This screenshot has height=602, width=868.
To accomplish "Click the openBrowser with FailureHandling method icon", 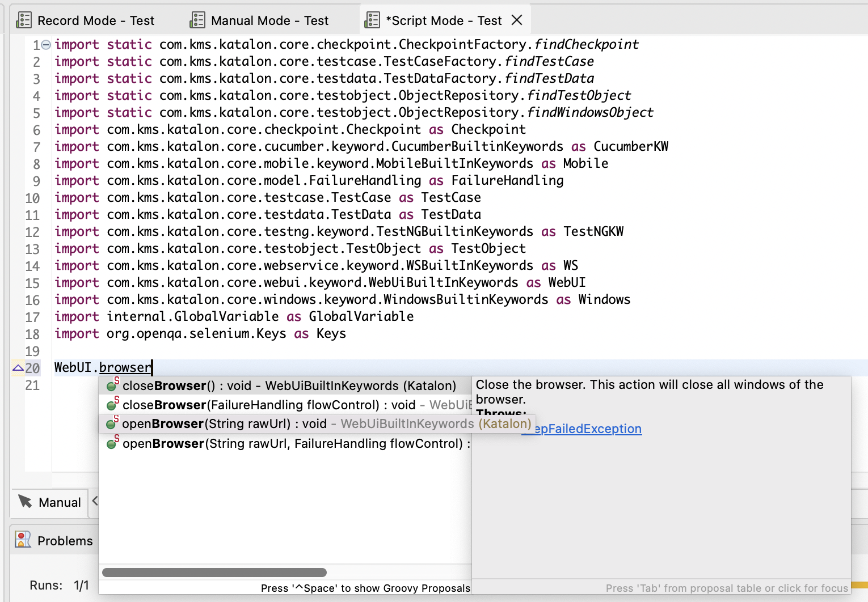I will (112, 443).
